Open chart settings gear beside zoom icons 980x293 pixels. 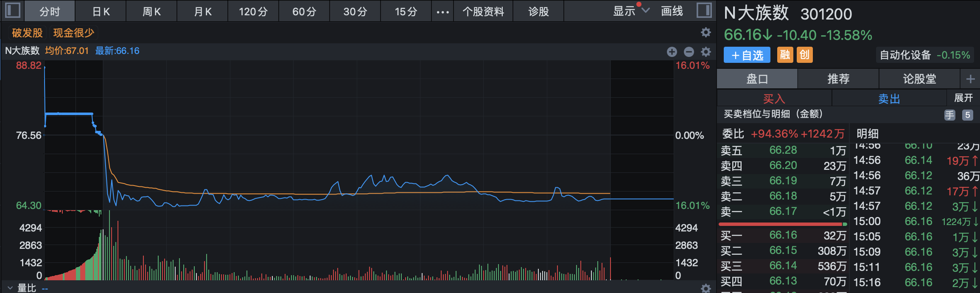coord(706,52)
